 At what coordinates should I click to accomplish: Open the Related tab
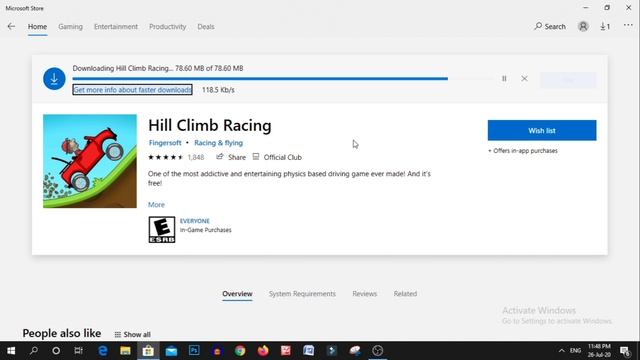pyautogui.click(x=405, y=294)
